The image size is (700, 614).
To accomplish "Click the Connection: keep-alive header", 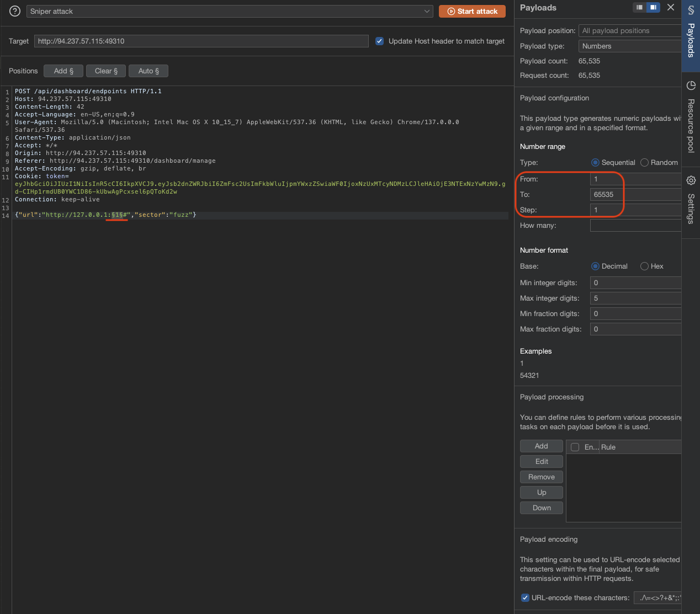I will (x=57, y=200).
